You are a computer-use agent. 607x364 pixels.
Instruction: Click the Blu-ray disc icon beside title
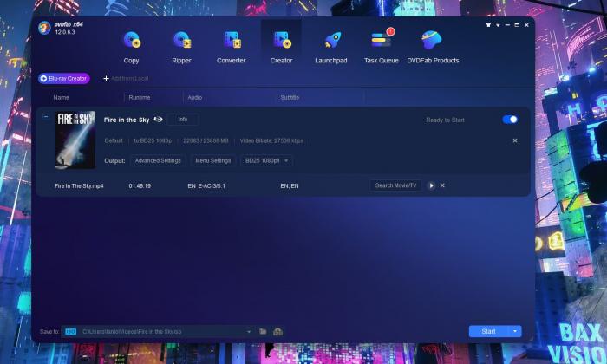[x=158, y=120]
